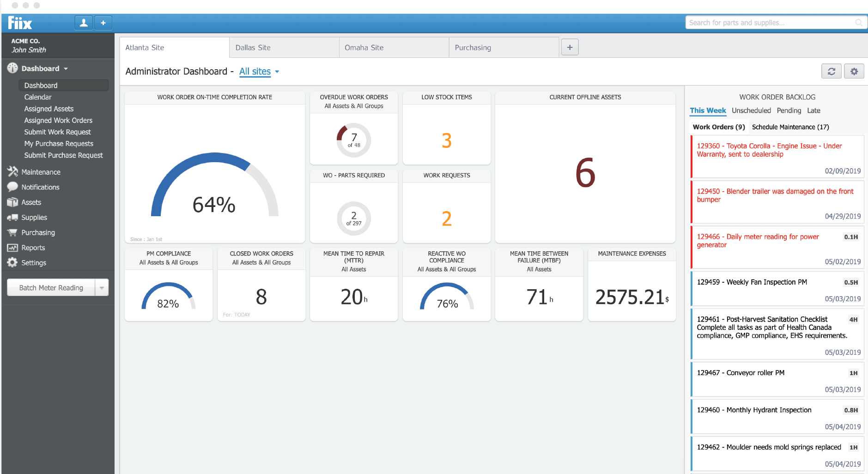
Task: Open dashboard settings gear icon
Action: pyautogui.click(x=854, y=71)
